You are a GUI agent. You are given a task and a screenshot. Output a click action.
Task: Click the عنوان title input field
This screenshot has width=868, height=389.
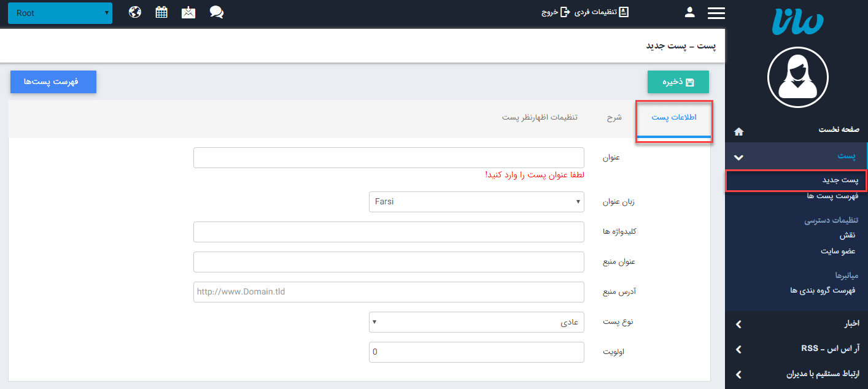(389, 158)
